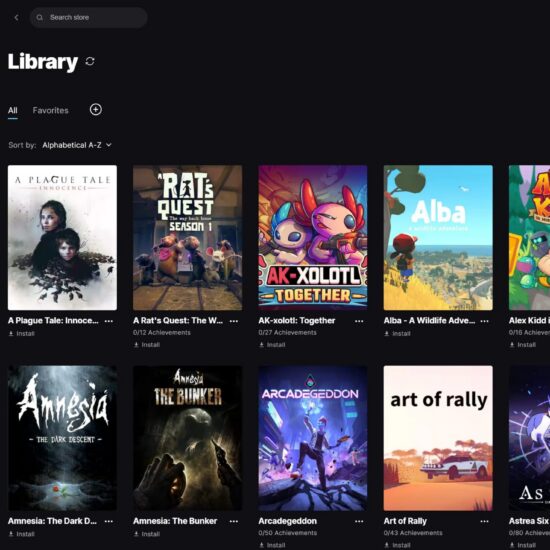Click A Plague Tale: Innocence title
The height and width of the screenshot is (550, 550).
(x=53, y=321)
